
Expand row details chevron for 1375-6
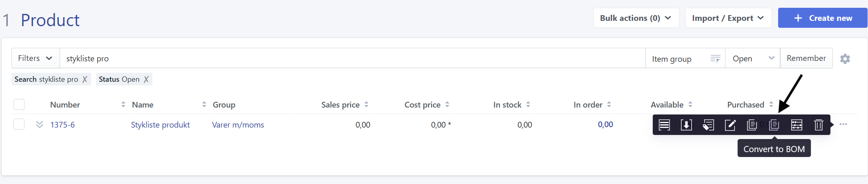(x=40, y=124)
